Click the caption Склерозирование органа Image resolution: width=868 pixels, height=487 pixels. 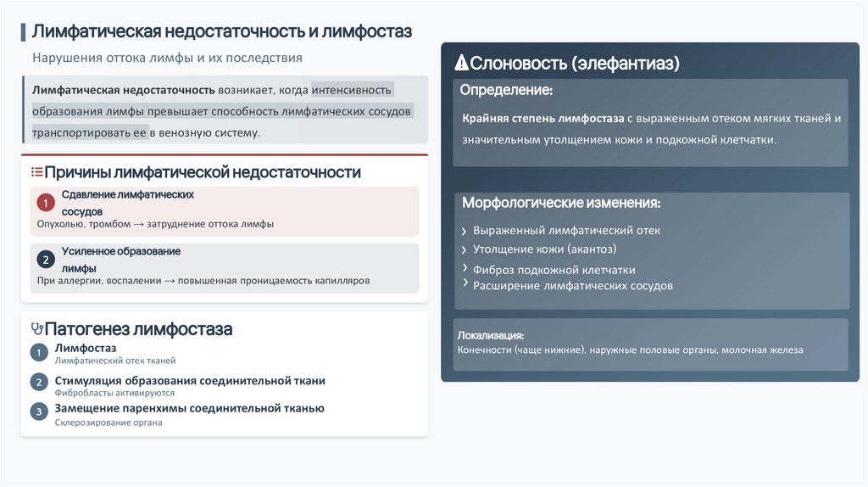108,423
